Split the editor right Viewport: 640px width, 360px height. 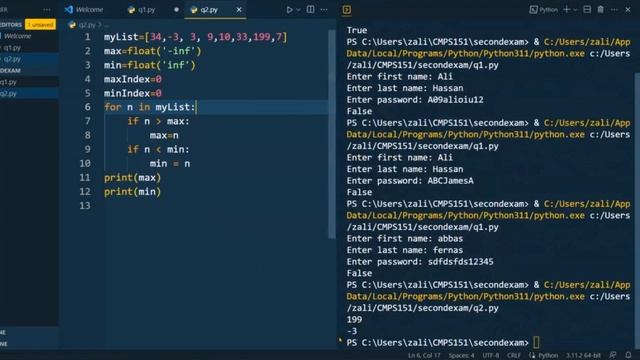pyautogui.click(x=311, y=9)
